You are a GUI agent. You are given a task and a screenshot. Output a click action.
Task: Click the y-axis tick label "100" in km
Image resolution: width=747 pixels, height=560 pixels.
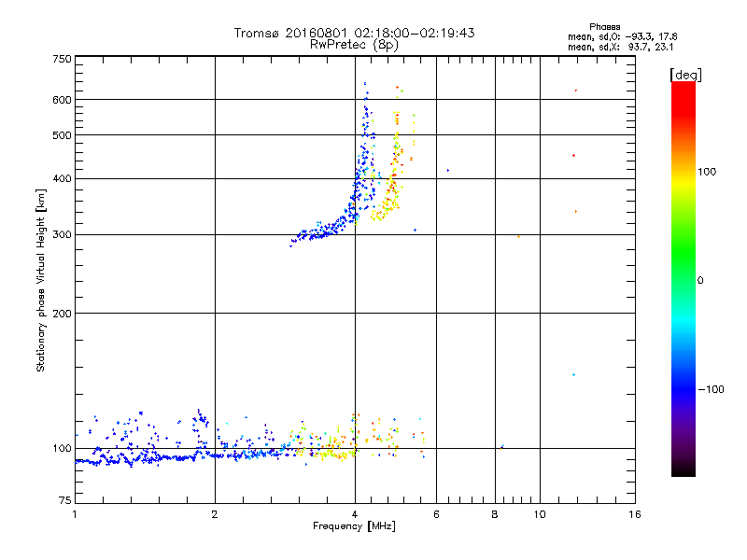[x=62, y=449]
